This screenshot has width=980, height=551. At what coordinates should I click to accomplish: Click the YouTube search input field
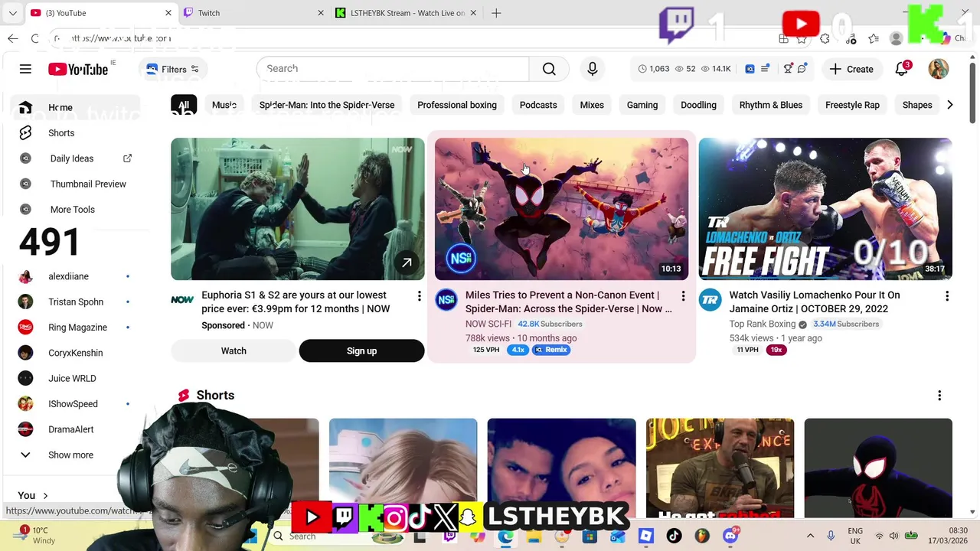[x=393, y=69]
